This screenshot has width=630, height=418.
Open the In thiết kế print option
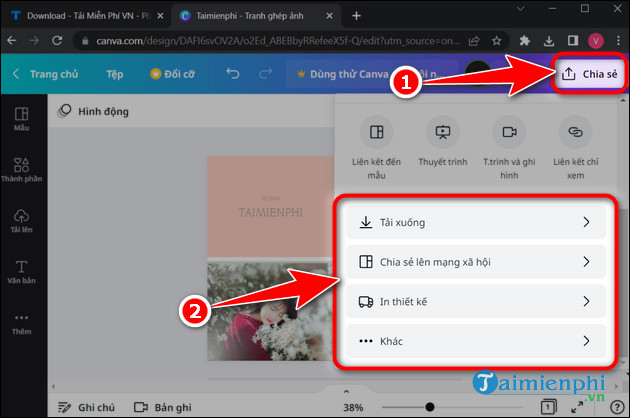(x=476, y=301)
